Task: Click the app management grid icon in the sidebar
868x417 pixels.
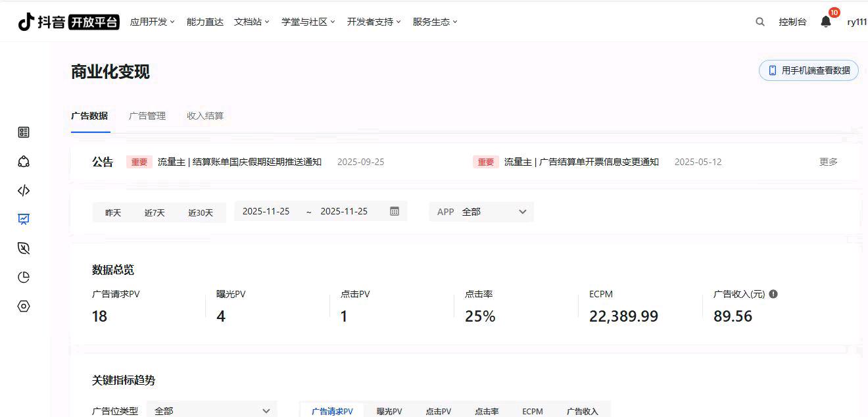Action: [23, 132]
